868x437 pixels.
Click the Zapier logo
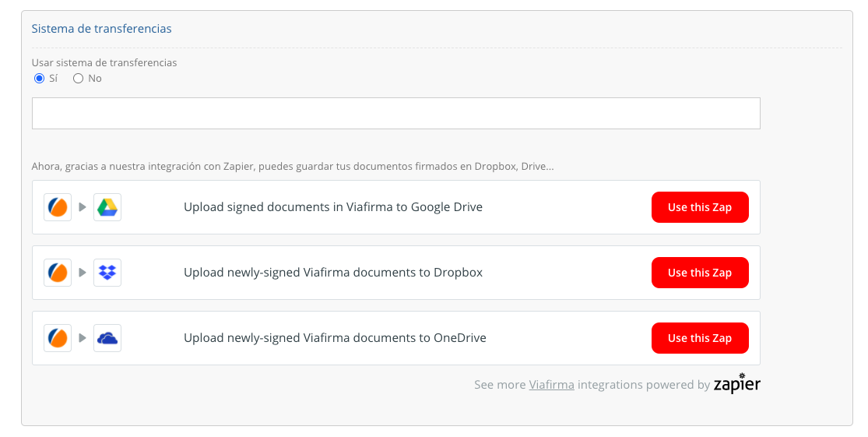tap(736, 383)
